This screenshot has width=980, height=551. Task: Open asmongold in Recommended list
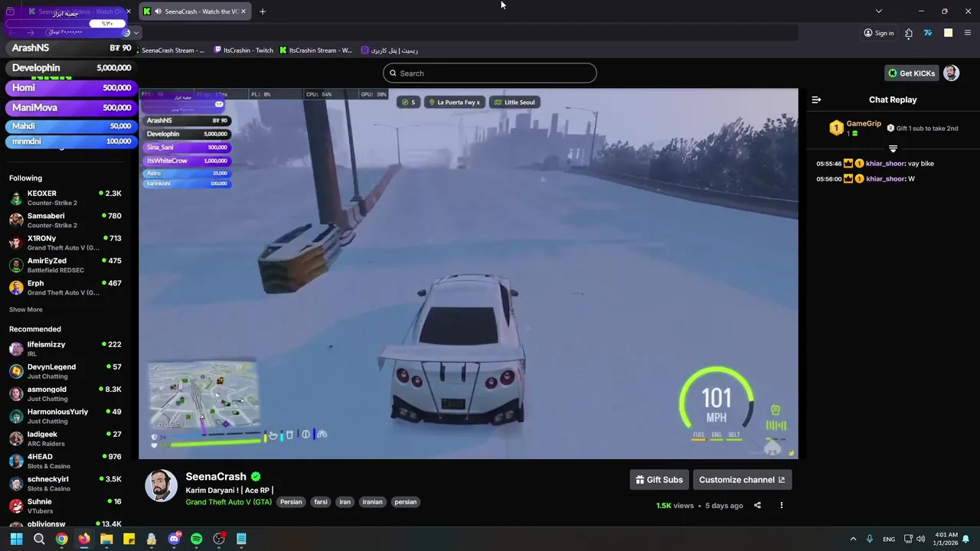tap(65, 393)
